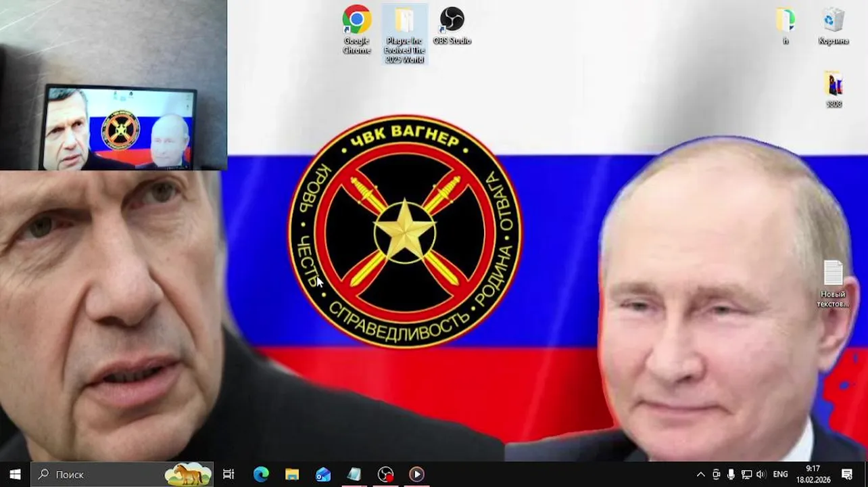This screenshot has height=487, width=868.
Task: Switch the ENG input language indicator
Action: tap(780, 475)
